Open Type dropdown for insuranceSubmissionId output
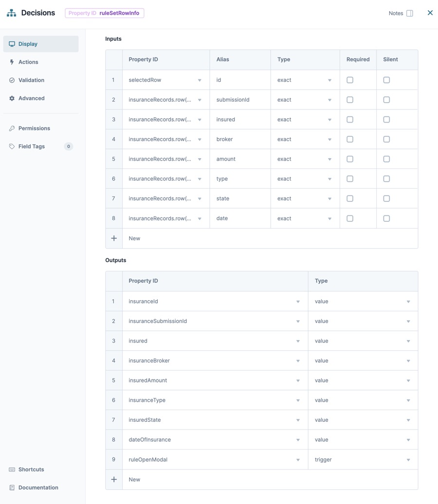The image size is (438, 504). (x=363, y=321)
